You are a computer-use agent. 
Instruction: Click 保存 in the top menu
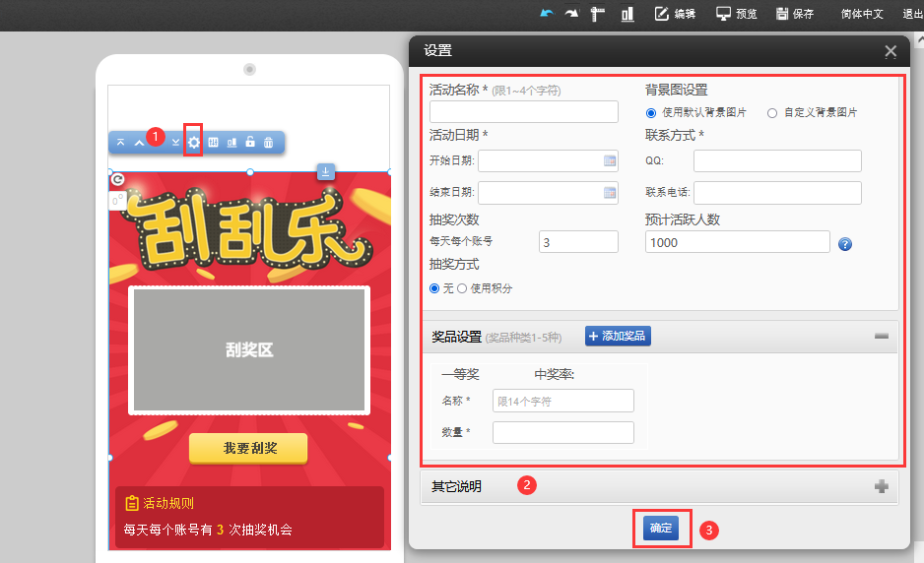pyautogui.click(x=795, y=14)
